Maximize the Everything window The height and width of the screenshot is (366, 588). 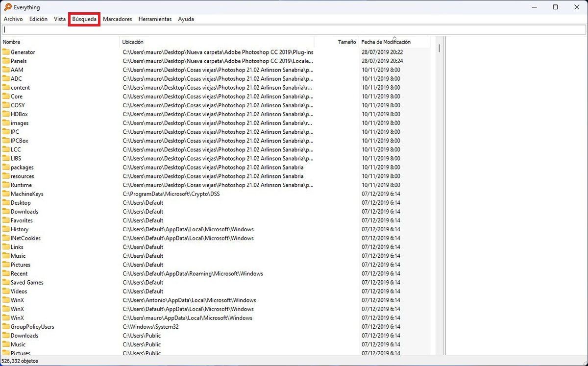pos(555,7)
